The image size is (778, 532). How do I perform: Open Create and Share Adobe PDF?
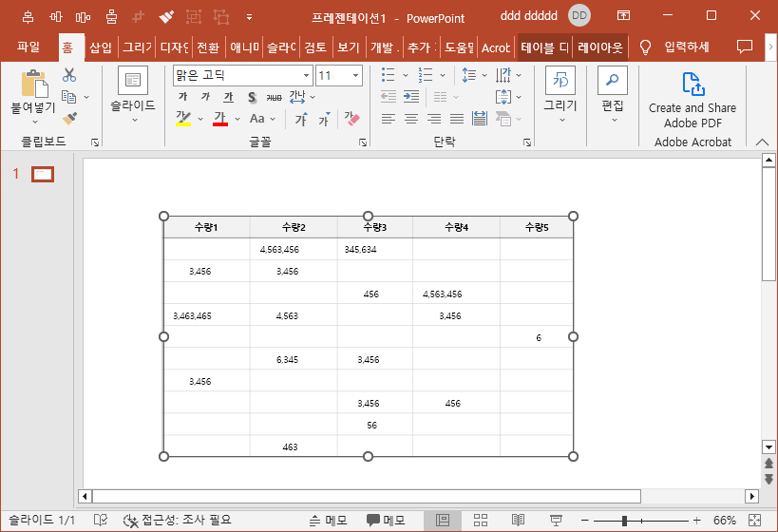pos(693,101)
